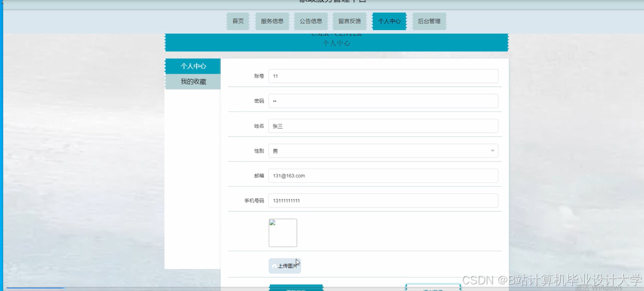Open the 留言反馈 navigation tab

pyautogui.click(x=350, y=21)
